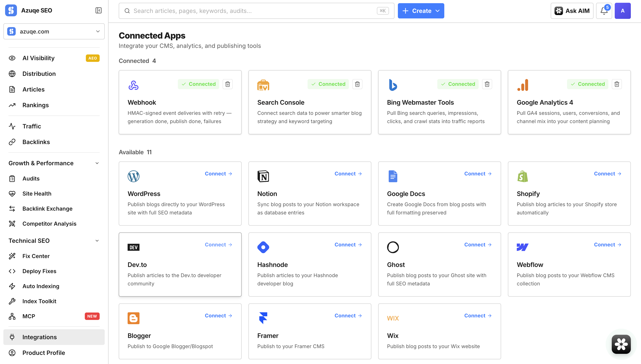Connect the WordPress integration

[x=218, y=174]
